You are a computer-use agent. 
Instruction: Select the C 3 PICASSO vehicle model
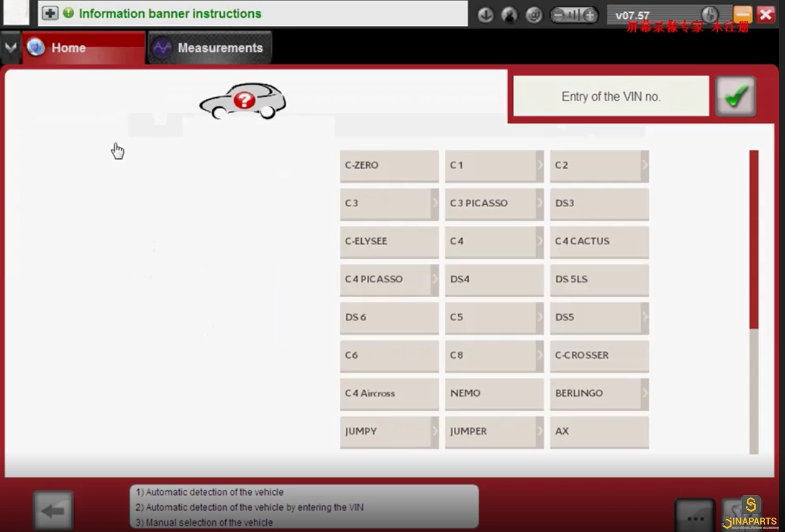494,204
